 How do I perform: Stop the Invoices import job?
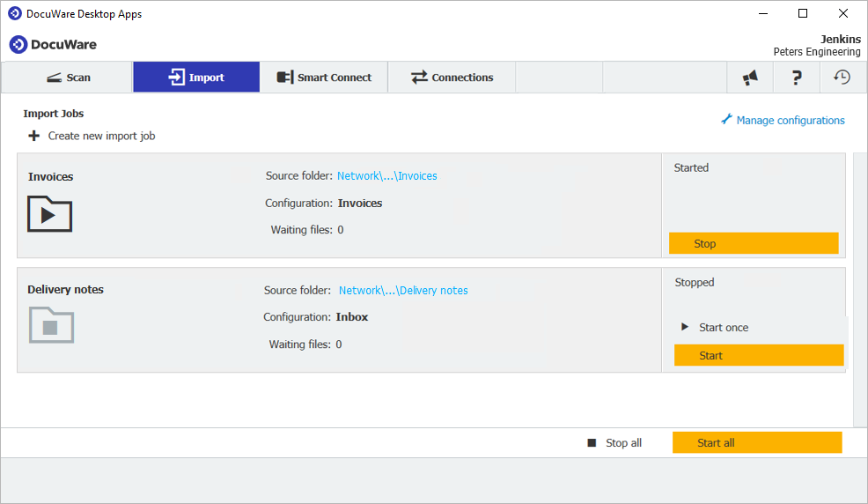click(753, 243)
